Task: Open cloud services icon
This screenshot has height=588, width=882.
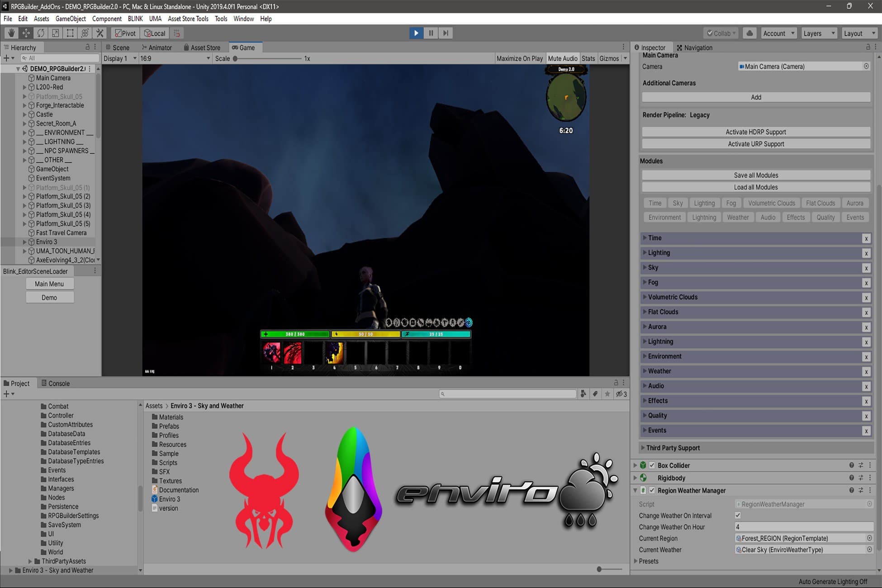Action: pyautogui.click(x=749, y=33)
